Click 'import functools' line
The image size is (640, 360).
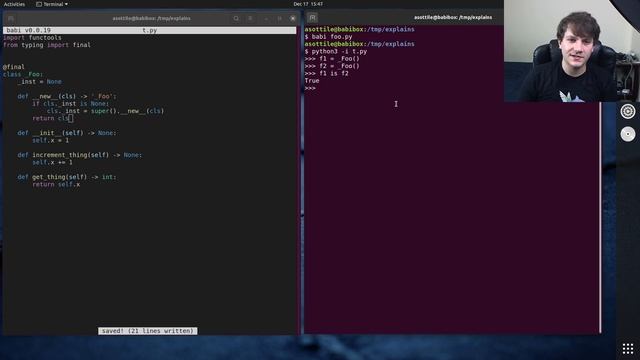[x=32, y=38]
